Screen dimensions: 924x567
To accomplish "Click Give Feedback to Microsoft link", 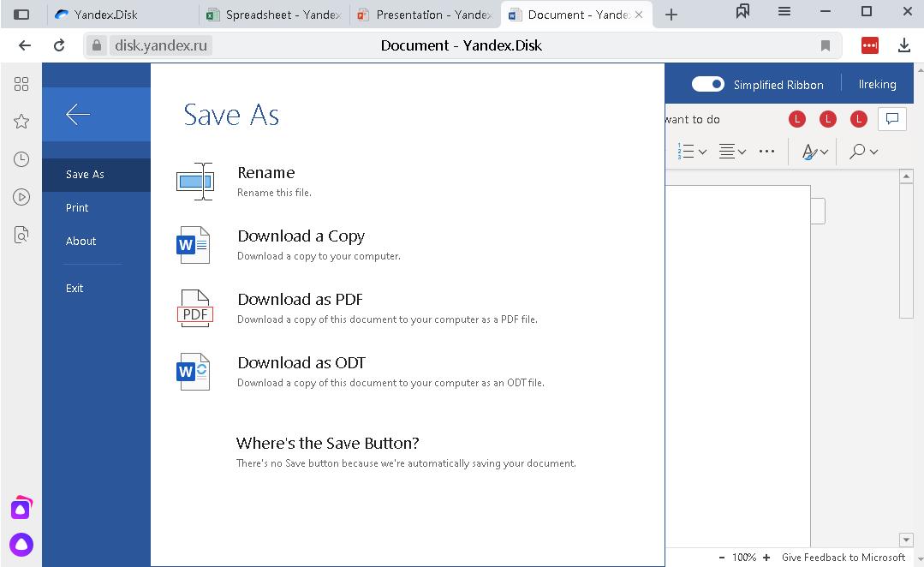I will coord(844,557).
